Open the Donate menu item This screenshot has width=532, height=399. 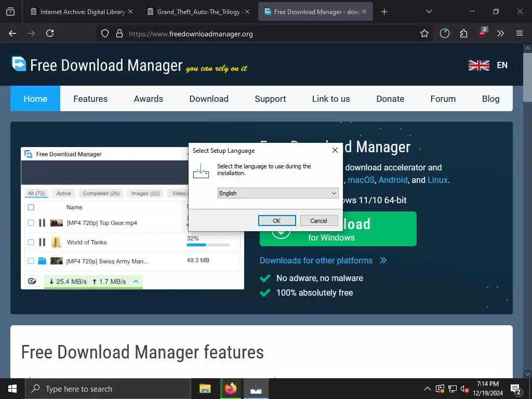pos(390,99)
